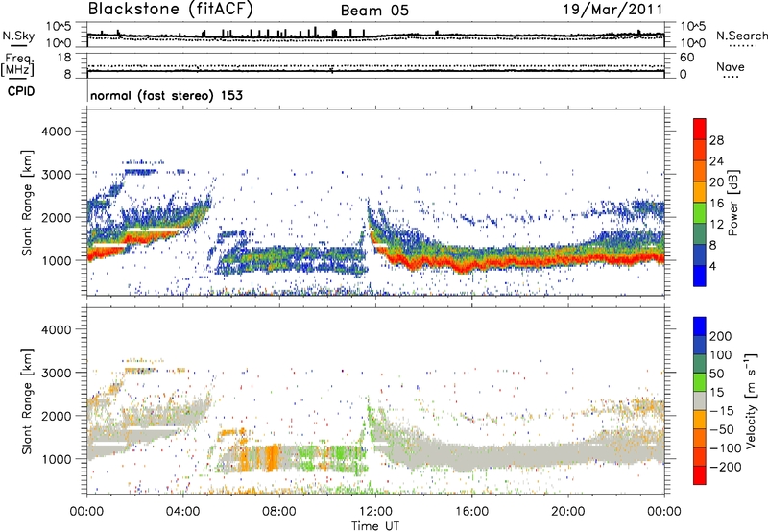Click the '60' Nave axis value
The width and height of the screenshot is (768, 532).
(686, 58)
